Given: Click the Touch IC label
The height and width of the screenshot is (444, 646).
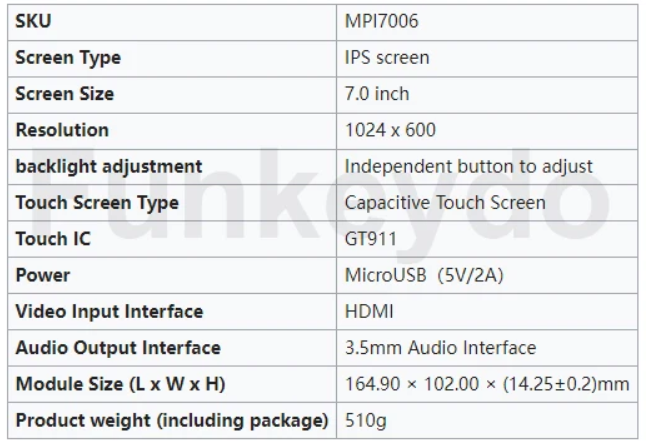Looking at the screenshot, I should [x=54, y=239].
